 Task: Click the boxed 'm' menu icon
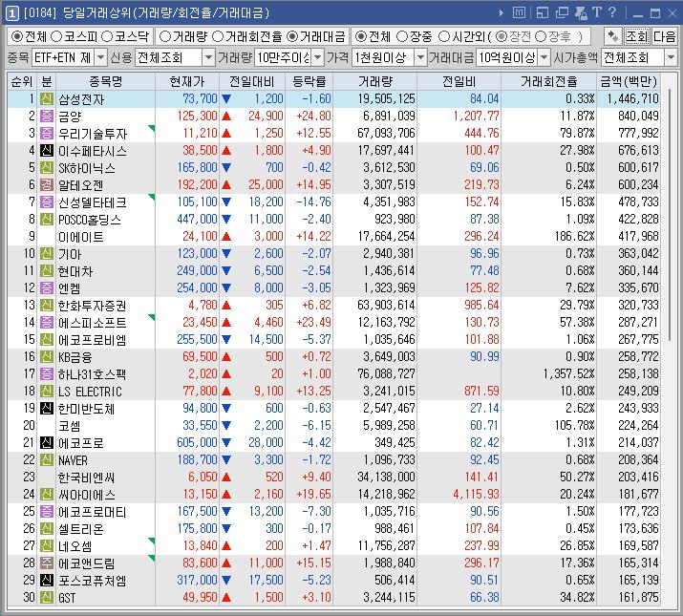coord(519,13)
